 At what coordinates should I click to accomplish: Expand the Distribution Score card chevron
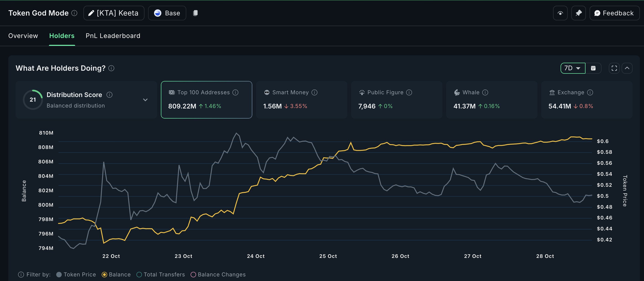[146, 100]
